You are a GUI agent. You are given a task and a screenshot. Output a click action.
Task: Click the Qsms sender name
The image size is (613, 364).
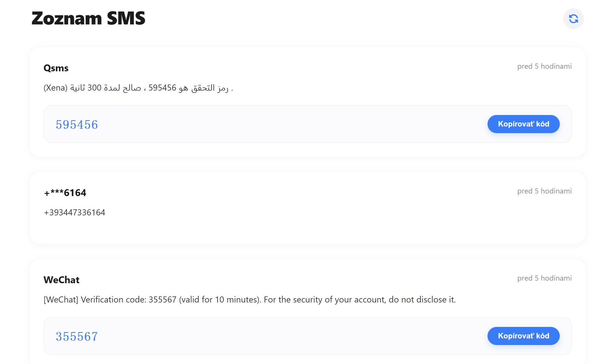coord(56,68)
